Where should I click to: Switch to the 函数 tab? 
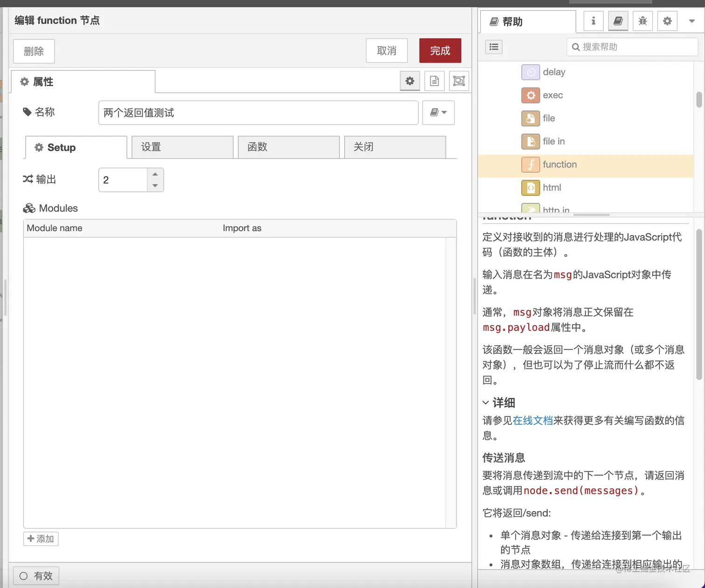pyautogui.click(x=289, y=147)
